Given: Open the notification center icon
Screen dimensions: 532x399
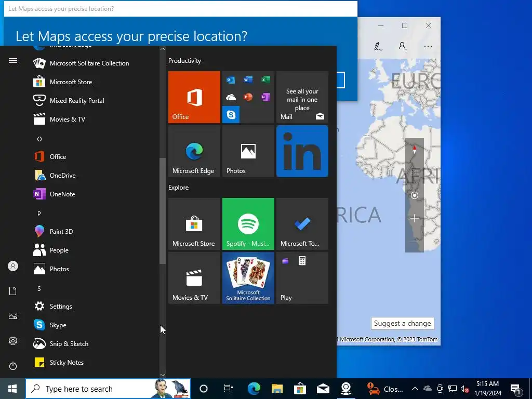Looking at the screenshot, I should [x=516, y=389].
